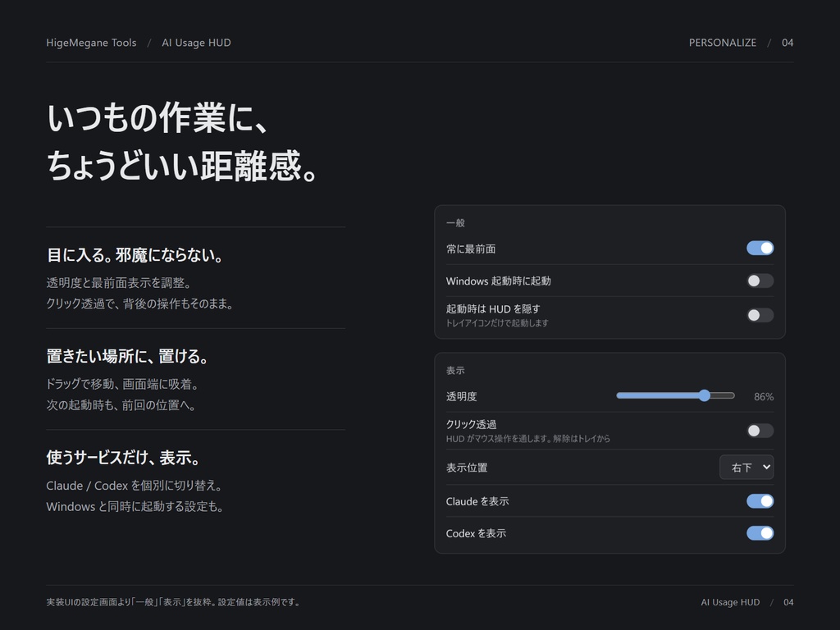840x630 pixels.
Task: Click the 透明度 label
Action: tap(461, 396)
